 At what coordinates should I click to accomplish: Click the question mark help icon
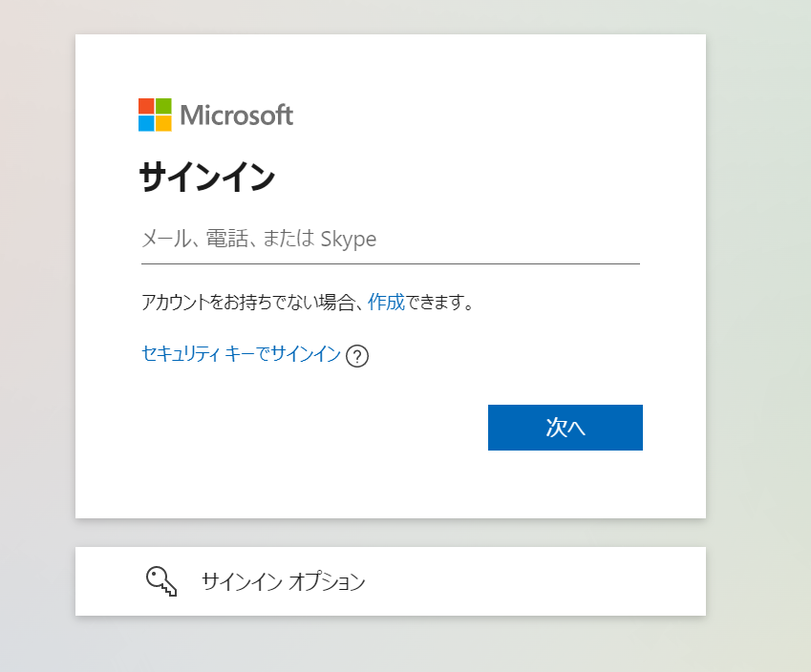[x=357, y=356]
